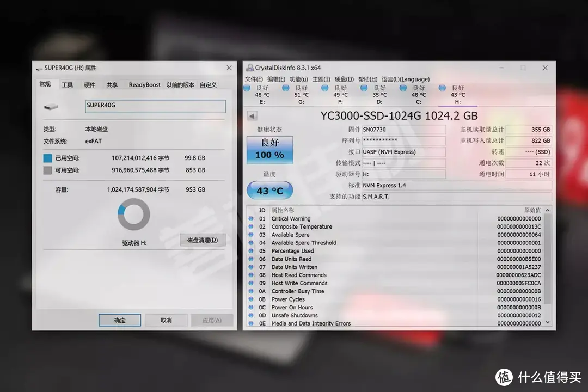Click the SMART list scroll down arrow
Image resolution: width=588 pixels, height=392 pixels.
(548, 322)
